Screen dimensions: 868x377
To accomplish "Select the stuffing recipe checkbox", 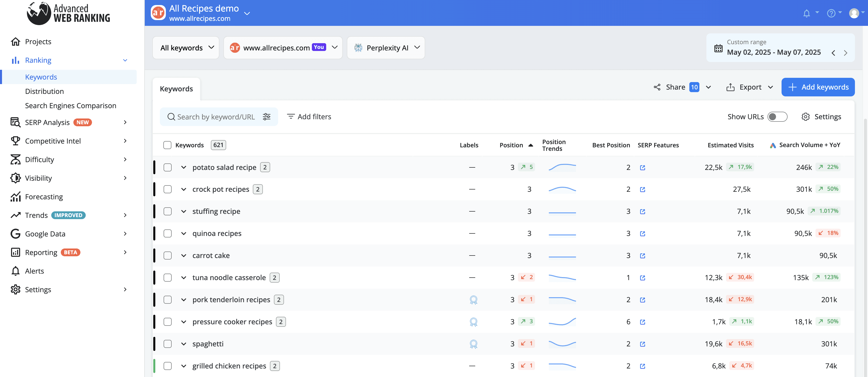I will [x=167, y=211].
